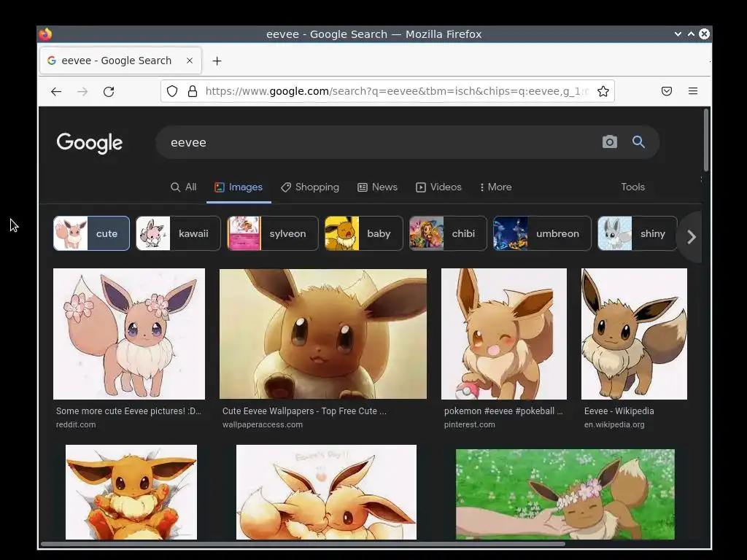Screen dimensions: 747x560
Task: Switch to the All search tab
Action: point(183,187)
